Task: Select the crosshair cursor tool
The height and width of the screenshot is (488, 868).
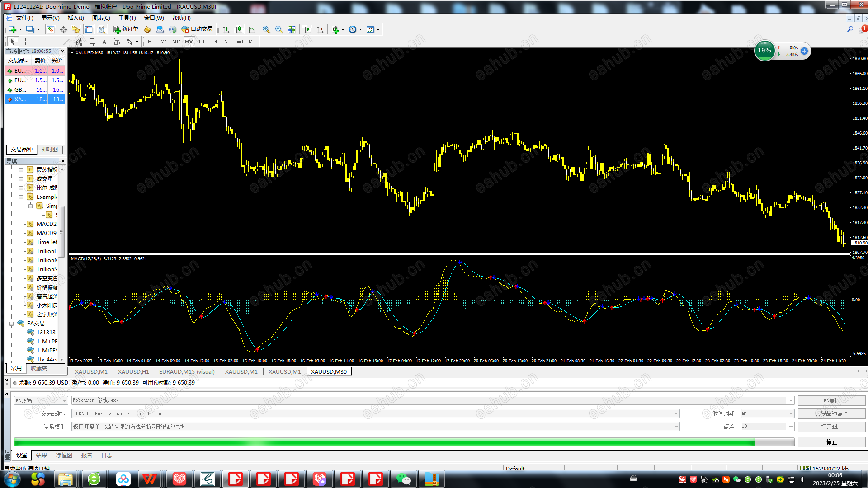Action: (x=26, y=42)
